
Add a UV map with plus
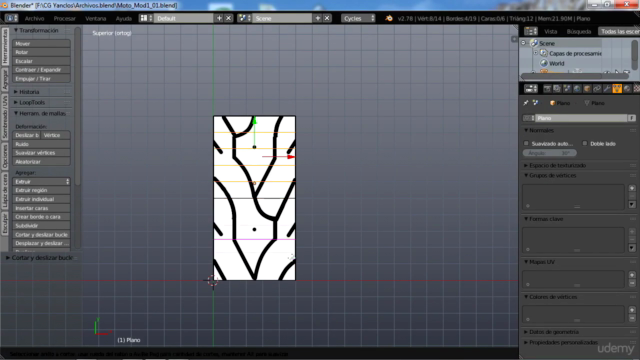(x=632, y=275)
